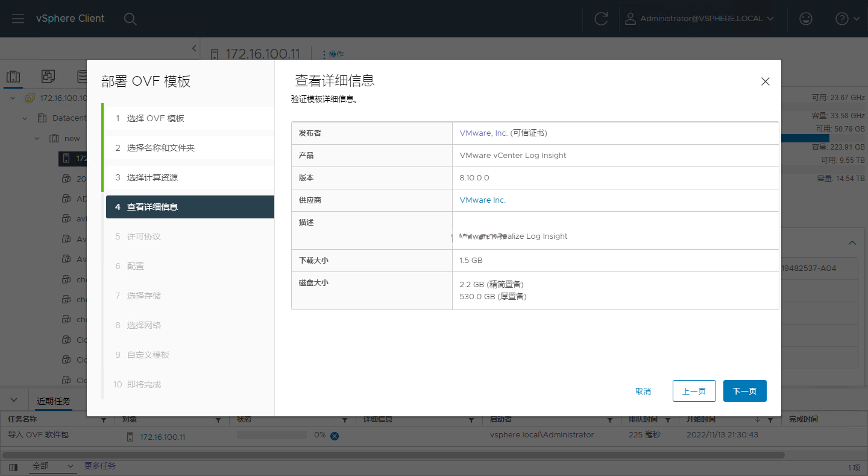Open the VMs and Templates inventory view
This screenshot has height=476, width=868.
click(48, 77)
